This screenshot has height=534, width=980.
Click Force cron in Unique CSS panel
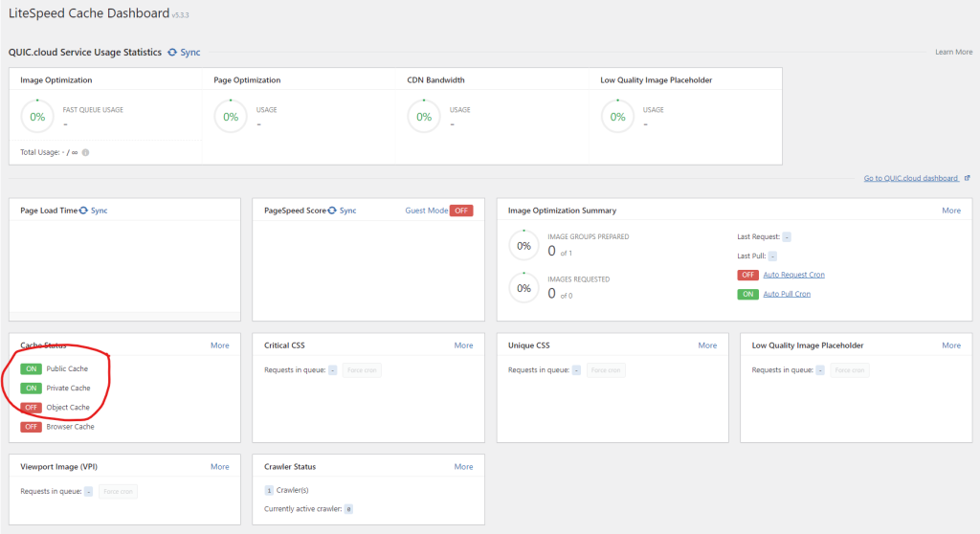[606, 370]
